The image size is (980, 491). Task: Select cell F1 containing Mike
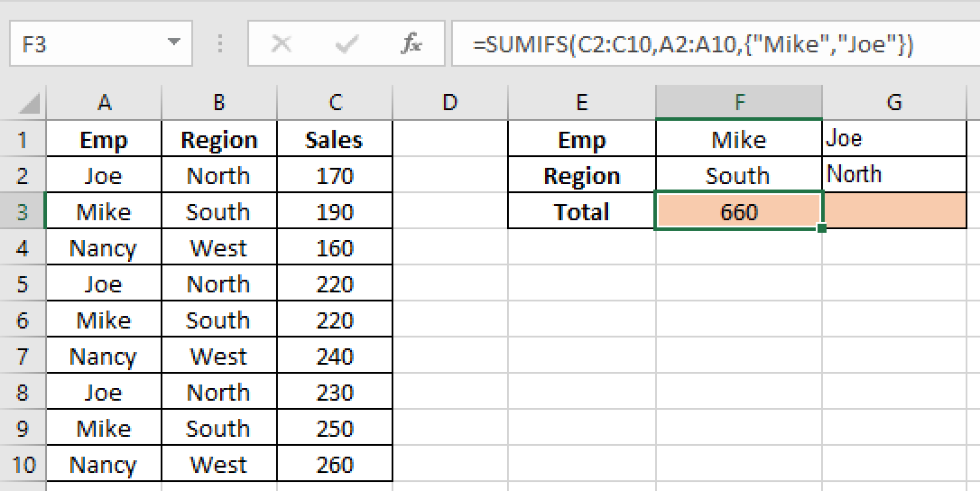coord(739,139)
